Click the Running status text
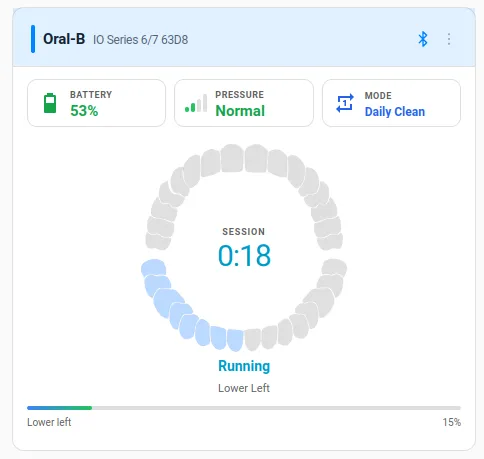 [x=244, y=366]
